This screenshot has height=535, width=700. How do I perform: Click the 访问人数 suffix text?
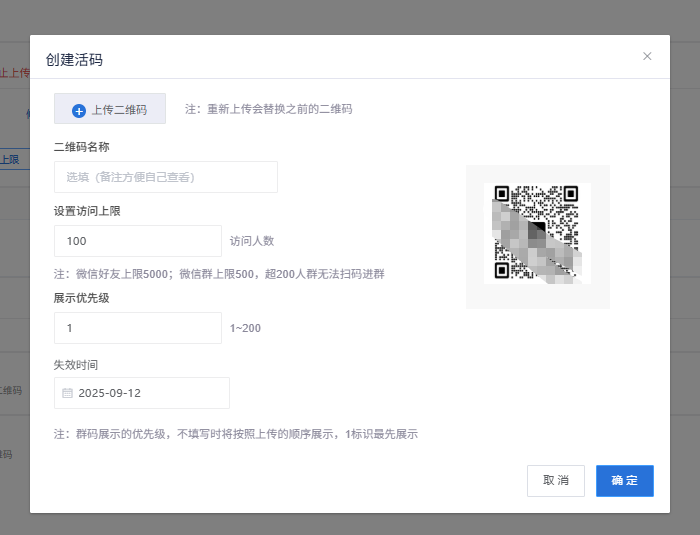tap(252, 241)
